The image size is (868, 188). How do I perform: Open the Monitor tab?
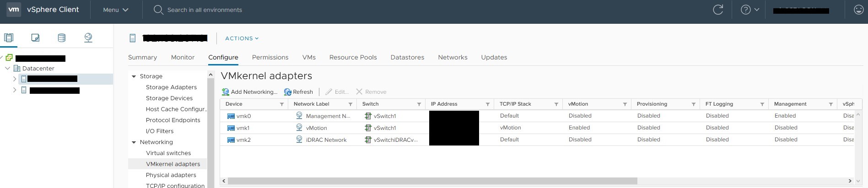click(x=183, y=57)
